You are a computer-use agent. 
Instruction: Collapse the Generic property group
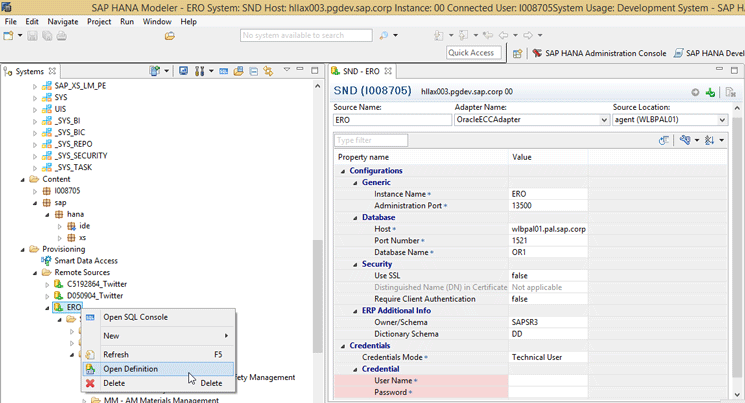[x=355, y=183]
